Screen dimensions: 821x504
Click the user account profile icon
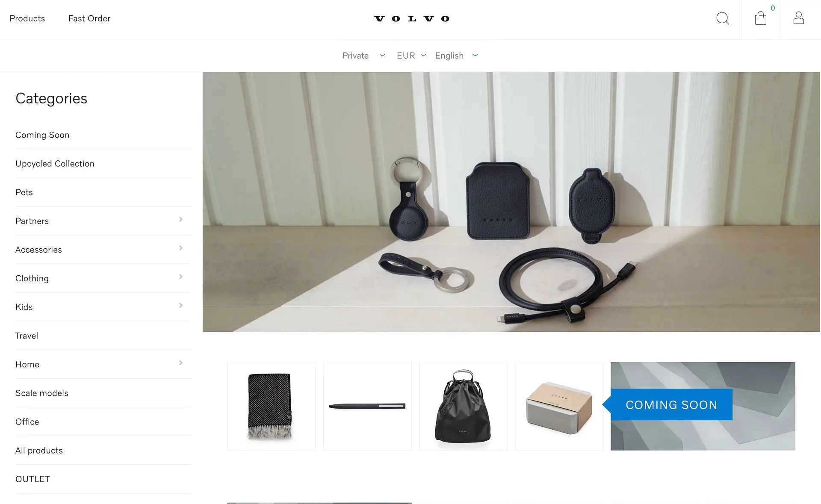click(x=799, y=18)
